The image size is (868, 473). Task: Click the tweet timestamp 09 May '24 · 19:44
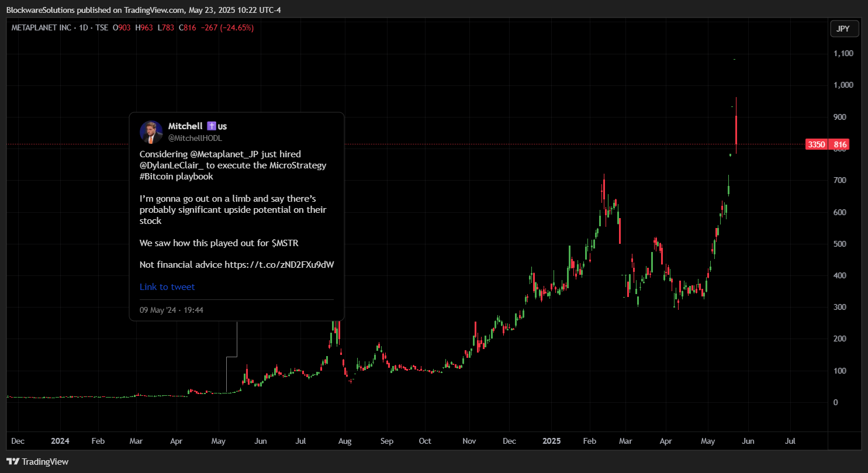click(x=171, y=310)
